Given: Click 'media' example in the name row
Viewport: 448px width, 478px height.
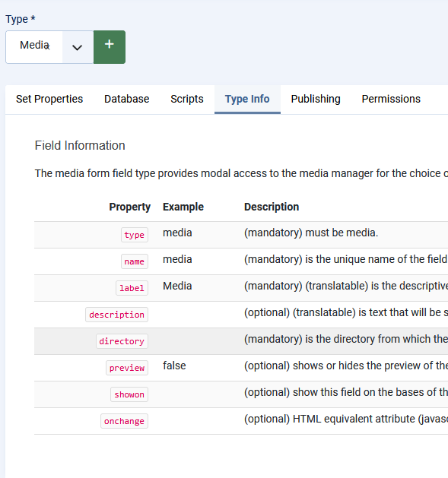Looking at the screenshot, I should pos(177,259).
